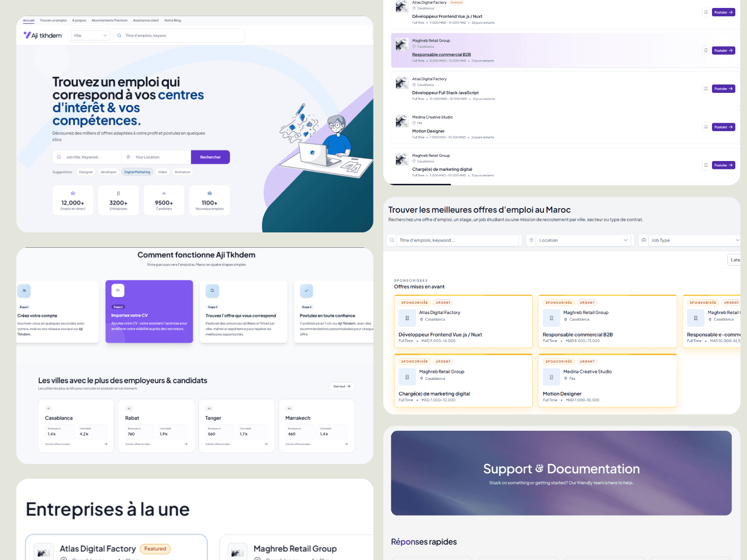Click the Casablanca card arrow icon
Screen dimensions: 747x560
tap(106, 444)
